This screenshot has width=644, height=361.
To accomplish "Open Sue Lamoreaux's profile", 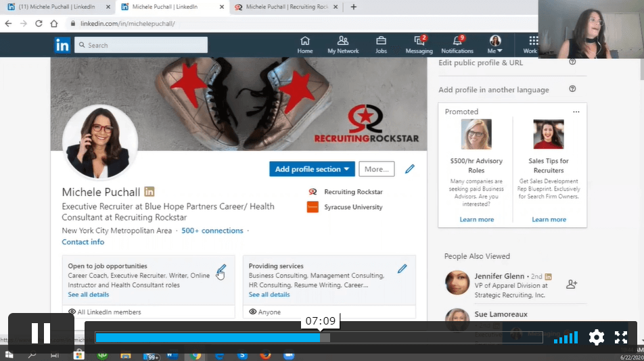I will pos(501,314).
